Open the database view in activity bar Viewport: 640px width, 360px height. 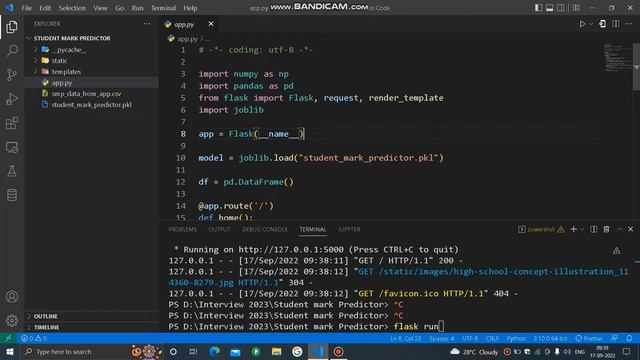pos(12,195)
